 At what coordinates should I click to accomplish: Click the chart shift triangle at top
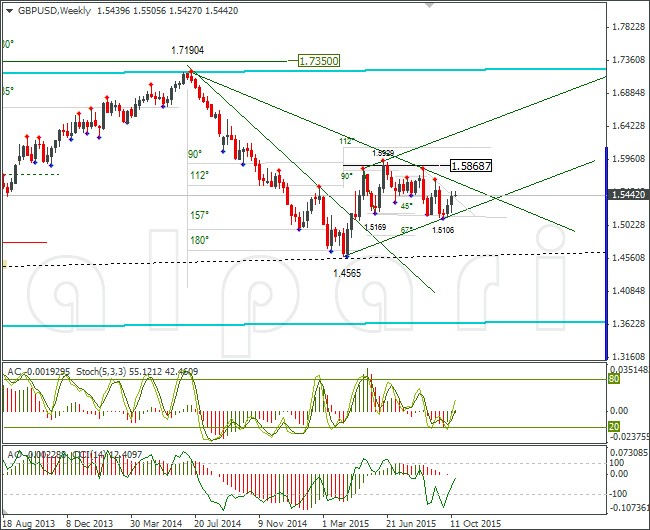(x=429, y=5)
